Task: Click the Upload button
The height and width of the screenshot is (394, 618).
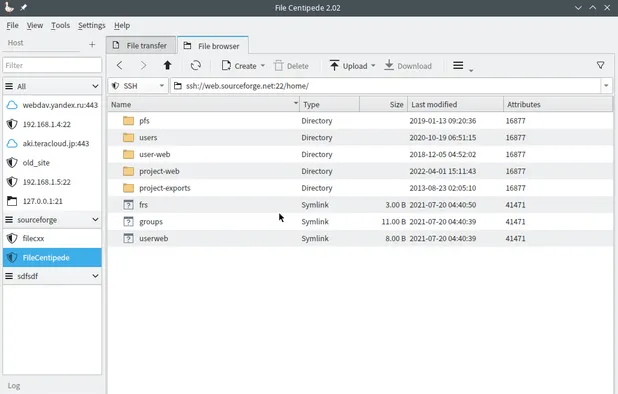Action: click(348, 66)
